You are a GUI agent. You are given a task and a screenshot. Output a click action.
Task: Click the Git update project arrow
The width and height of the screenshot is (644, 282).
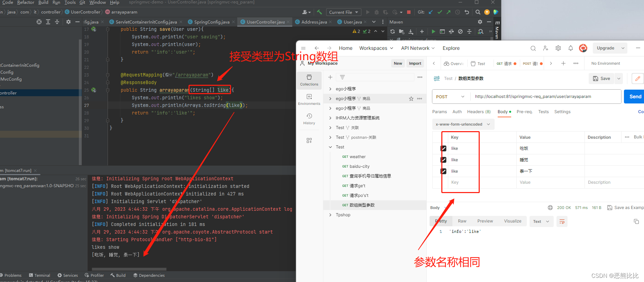(x=431, y=12)
